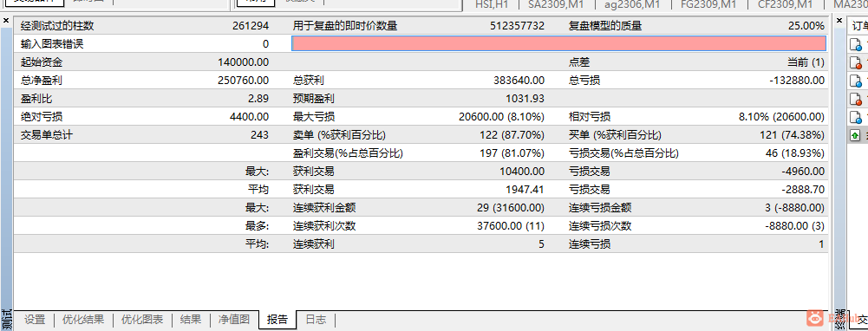Open the 优化图表 tab
Viewport: 868px width, 331px height.
click(143, 320)
